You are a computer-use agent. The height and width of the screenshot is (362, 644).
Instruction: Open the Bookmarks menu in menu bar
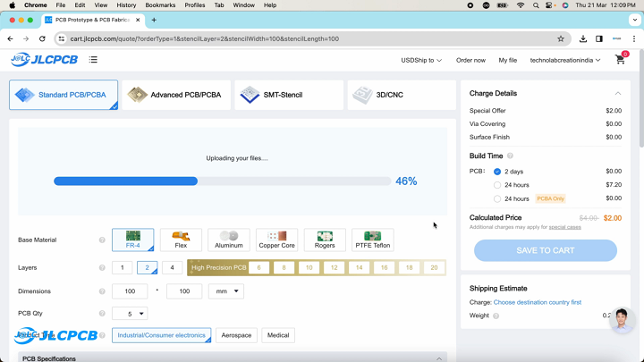click(x=160, y=5)
